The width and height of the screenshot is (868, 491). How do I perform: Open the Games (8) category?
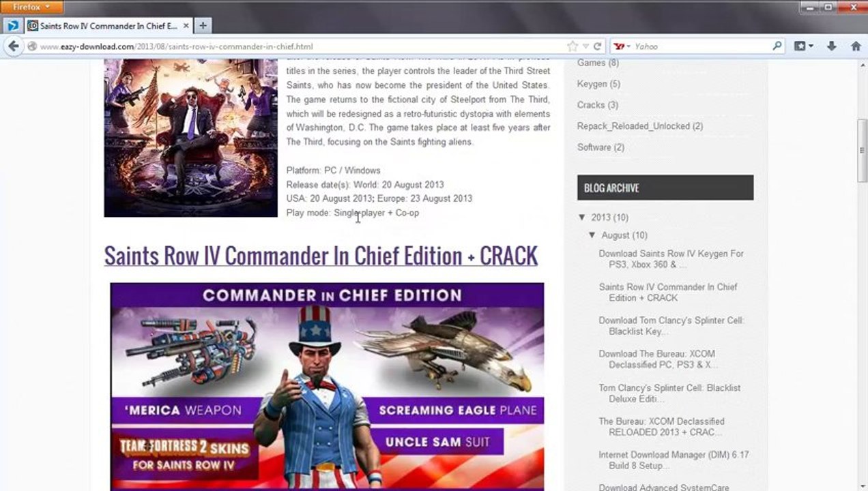(x=598, y=63)
